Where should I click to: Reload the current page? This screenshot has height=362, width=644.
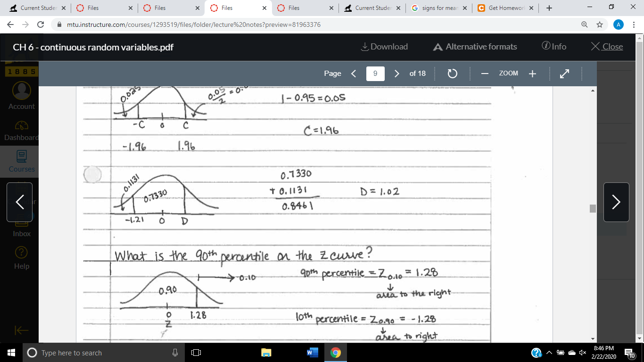pyautogui.click(x=41, y=25)
